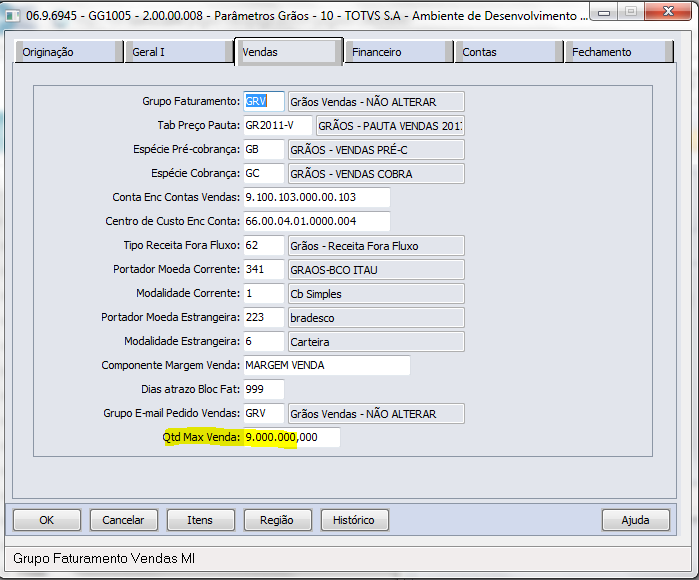The height and width of the screenshot is (580, 699).
Task: Switch to the Originação tab
Action: coord(68,52)
